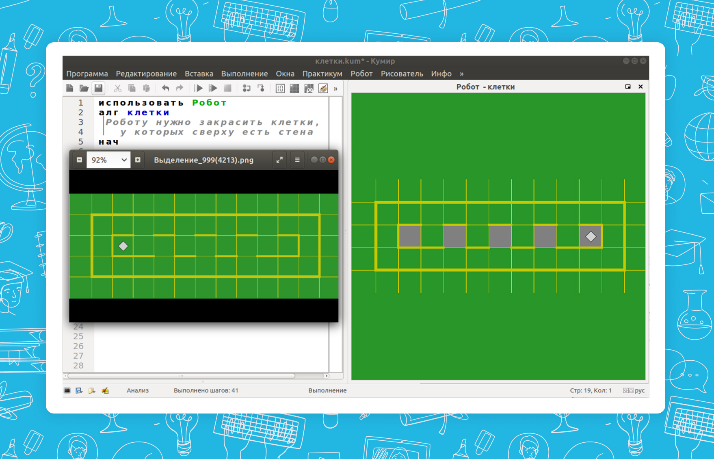Zoom out with the minus button in image viewer
714x459 pixels.
(79, 159)
